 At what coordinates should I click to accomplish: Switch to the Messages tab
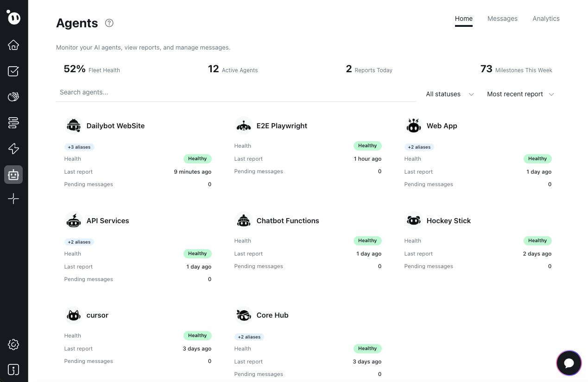(x=502, y=19)
